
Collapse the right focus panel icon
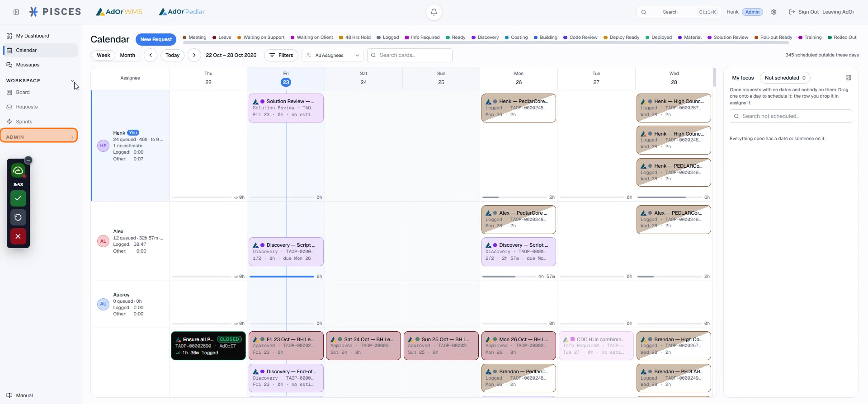coord(849,78)
